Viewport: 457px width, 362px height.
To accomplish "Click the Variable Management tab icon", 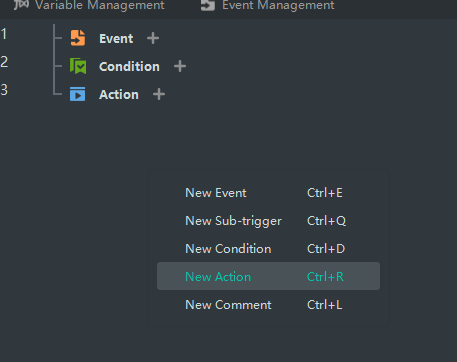I will click(21, 5).
